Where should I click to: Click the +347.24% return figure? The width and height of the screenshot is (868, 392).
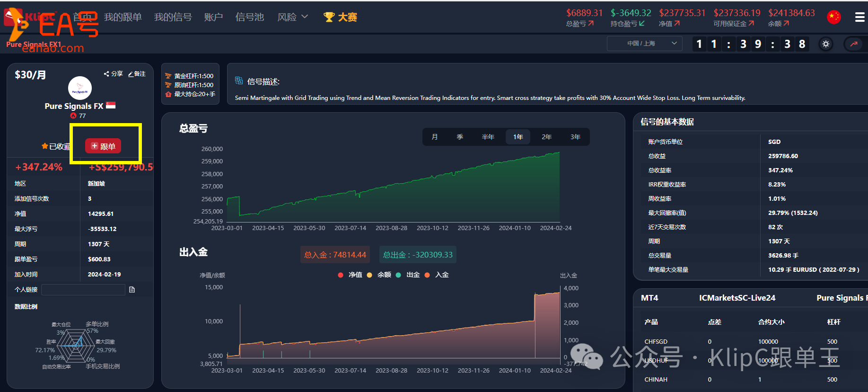pos(39,167)
